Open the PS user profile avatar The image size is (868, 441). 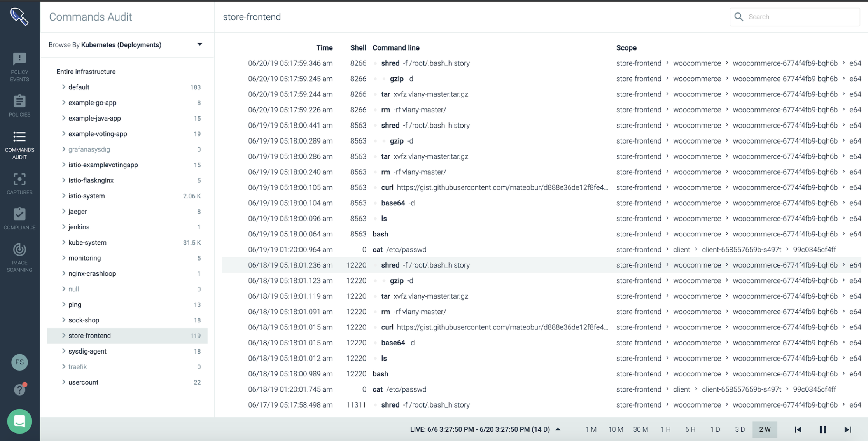coord(19,362)
